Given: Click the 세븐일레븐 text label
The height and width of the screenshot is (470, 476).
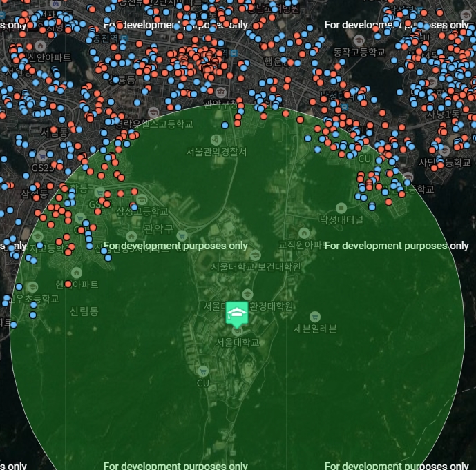Looking at the screenshot, I should pyautogui.click(x=315, y=329).
